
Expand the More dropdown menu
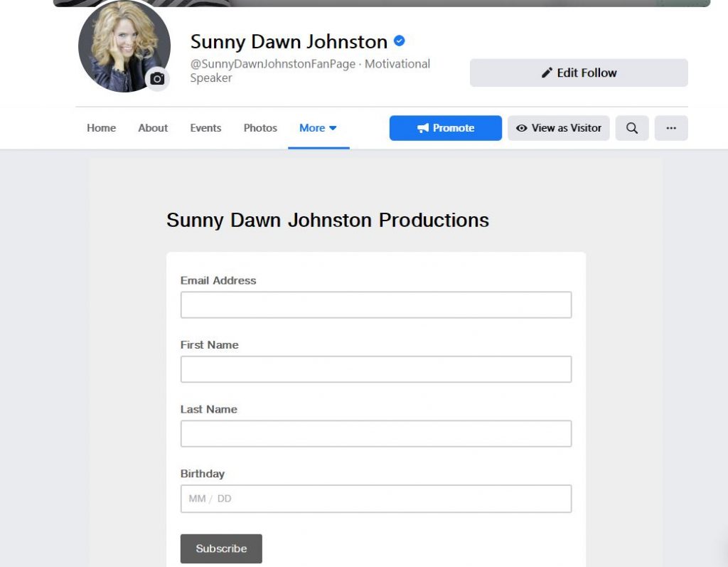point(318,128)
